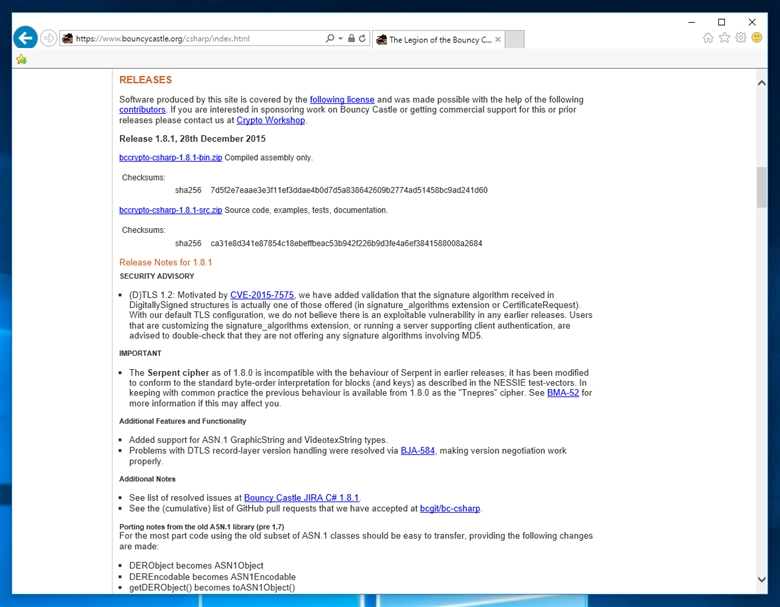Close the Bouncy Castle browser tab
This screenshot has width=780, height=607.
[498, 39]
